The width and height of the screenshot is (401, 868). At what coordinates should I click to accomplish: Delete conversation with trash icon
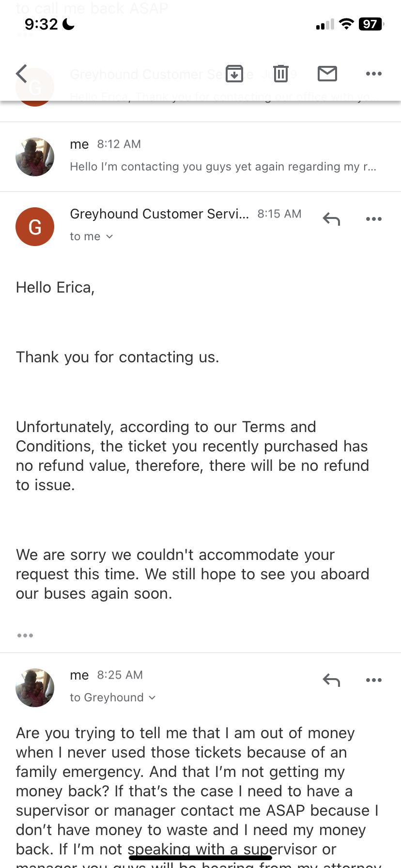click(x=281, y=74)
